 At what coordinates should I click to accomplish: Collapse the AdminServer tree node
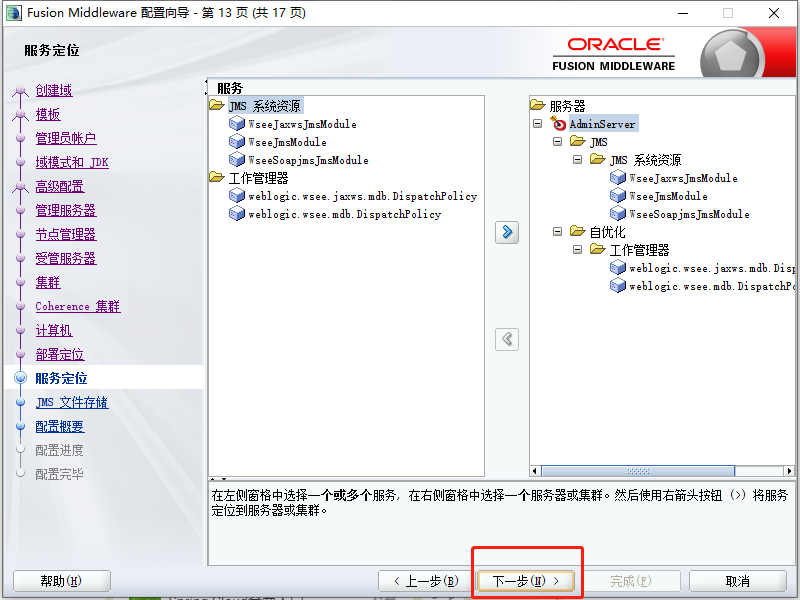click(x=537, y=123)
